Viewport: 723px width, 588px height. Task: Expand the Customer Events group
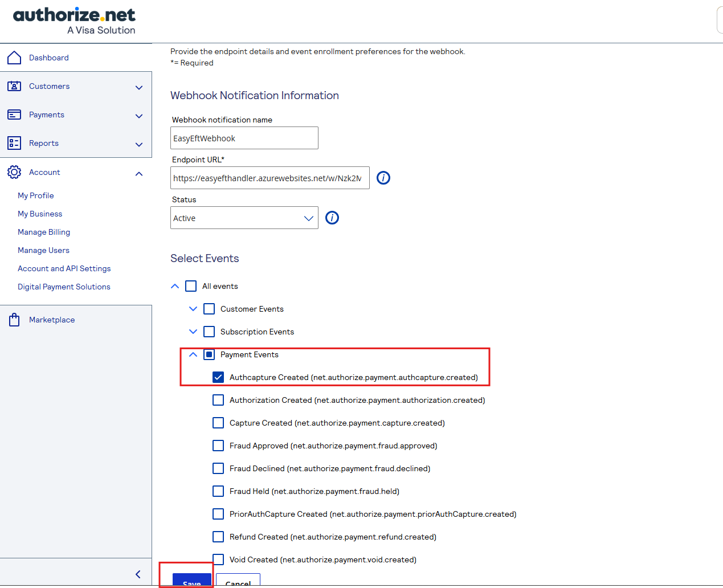[x=193, y=309]
